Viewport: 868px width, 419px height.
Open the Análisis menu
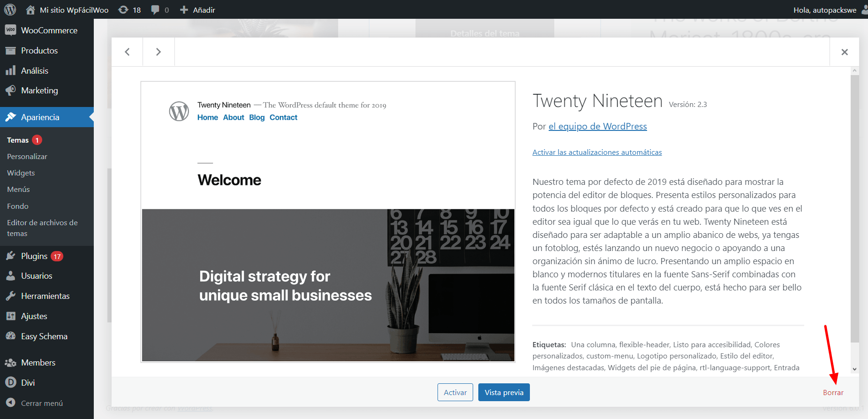point(35,70)
